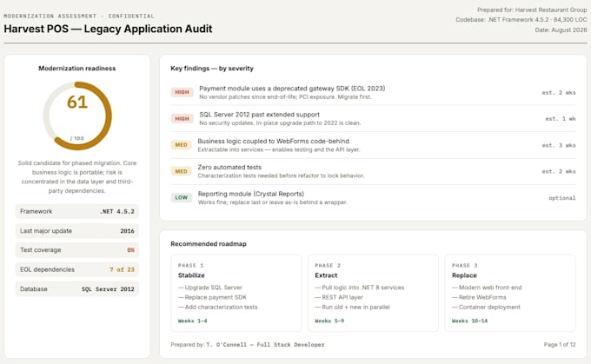
Task: Click the 'Solid candidate for phased migration' summary paragraph
Action: 76,176
